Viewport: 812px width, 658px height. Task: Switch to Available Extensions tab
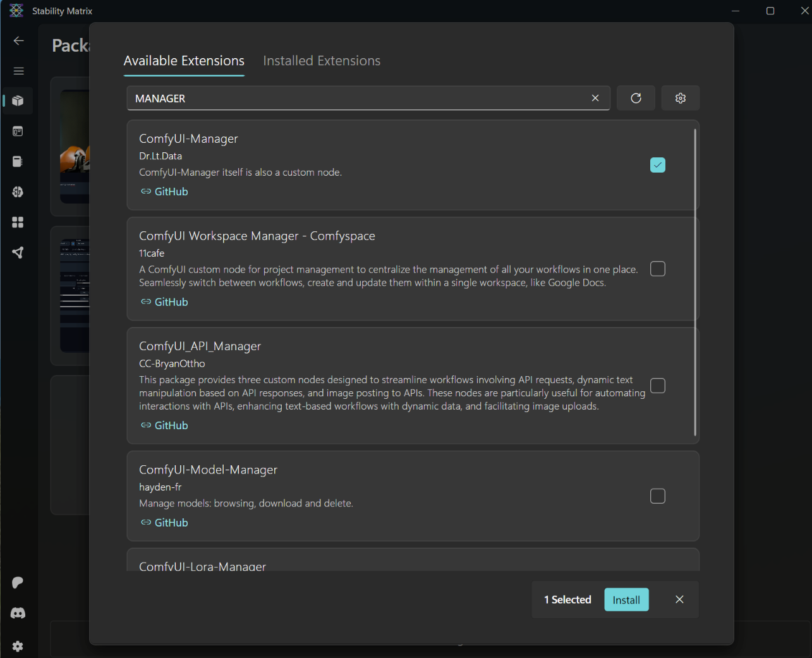coord(184,61)
